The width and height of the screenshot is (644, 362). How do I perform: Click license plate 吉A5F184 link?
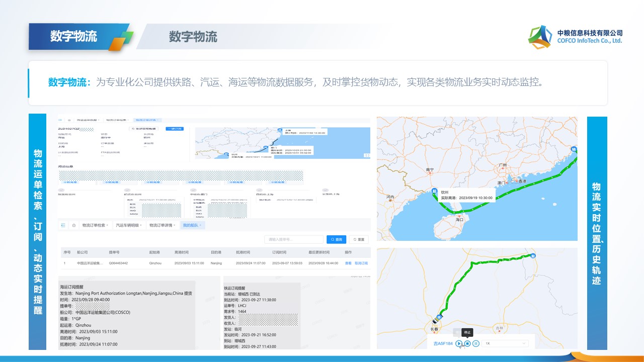[x=443, y=344]
